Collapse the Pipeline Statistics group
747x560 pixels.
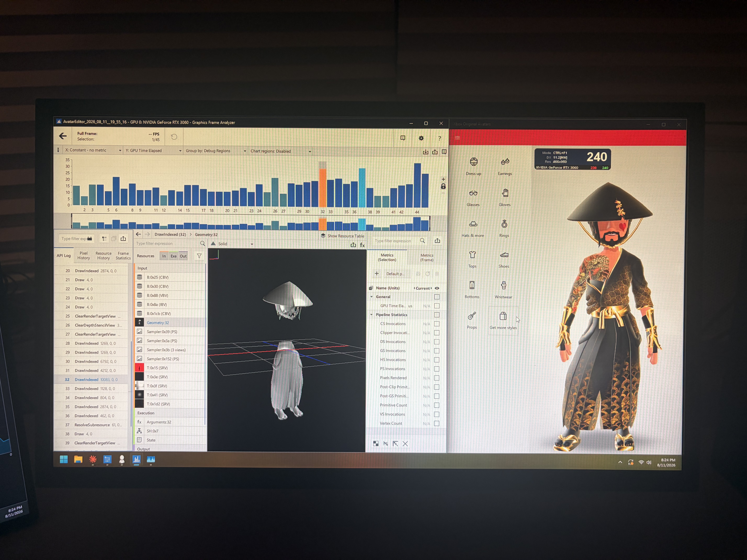coord(372,315)
